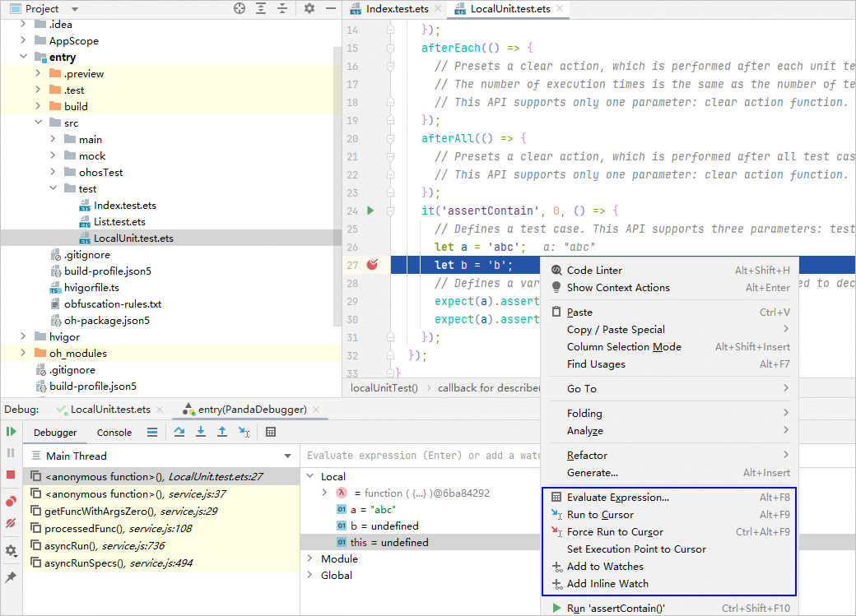The image size is (856, 616).
Task: Stop the debug session with red square
Action: [11, 475]
